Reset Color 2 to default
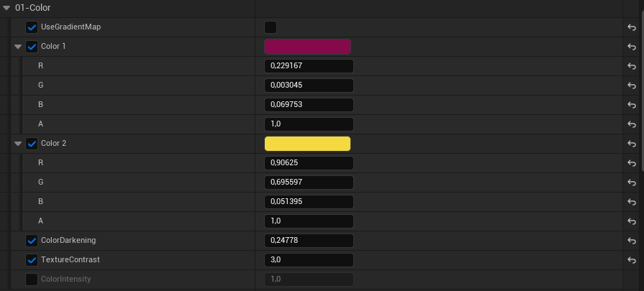Screen dimensions: 644x291 [x=632, y=144]
